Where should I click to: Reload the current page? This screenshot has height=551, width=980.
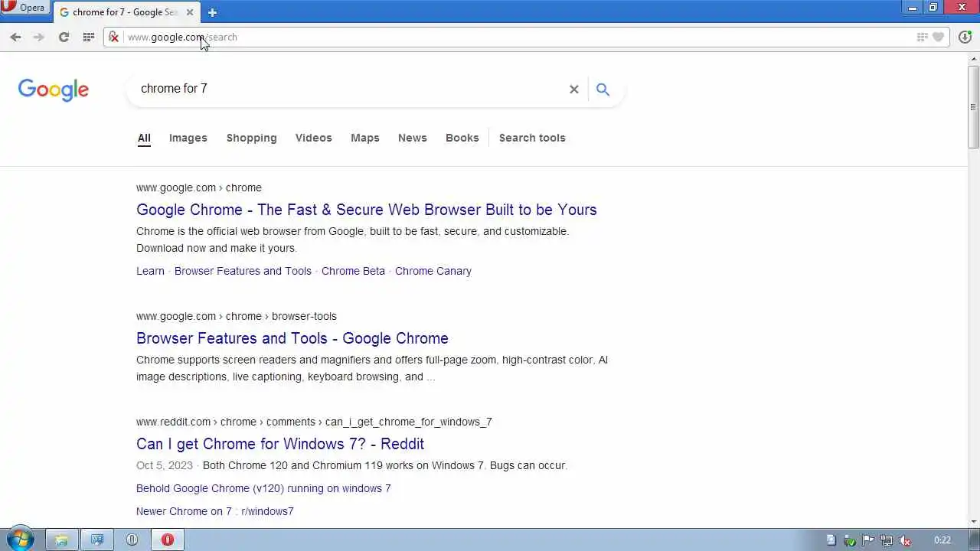[64, 37]
